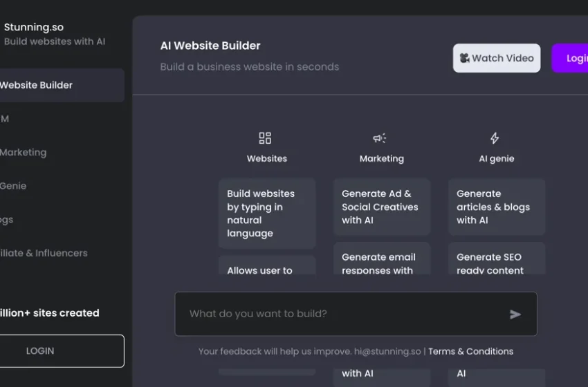Click the Marketing megaphone icon

(380, 138)
